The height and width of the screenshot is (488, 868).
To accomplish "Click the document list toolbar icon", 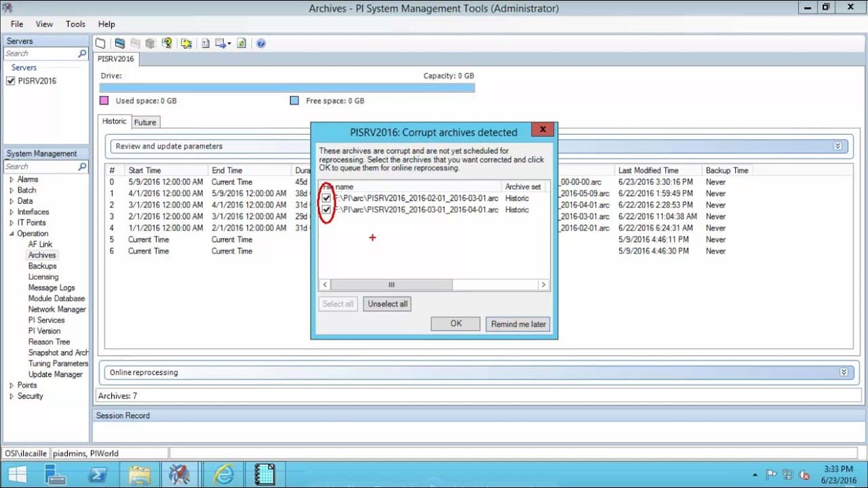I will (x=205, y=43).
